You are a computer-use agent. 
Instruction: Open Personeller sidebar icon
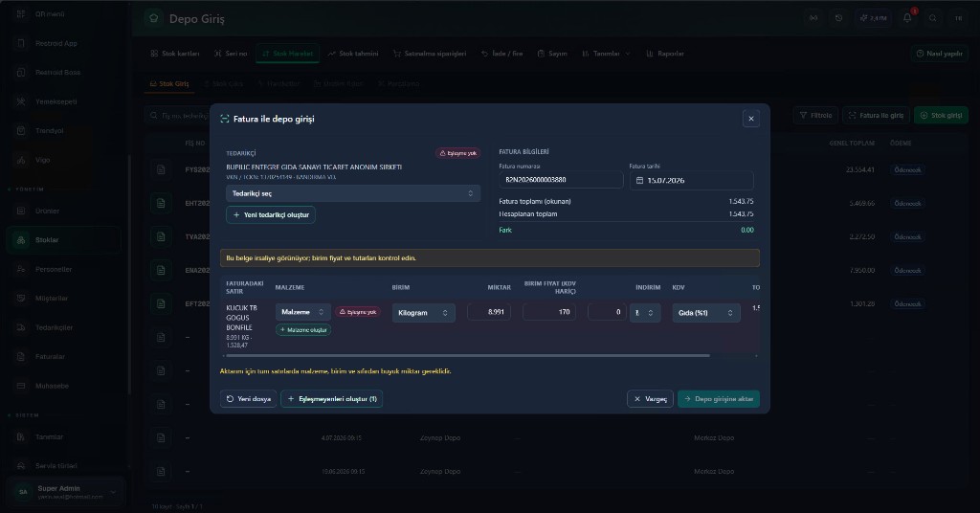21,269
